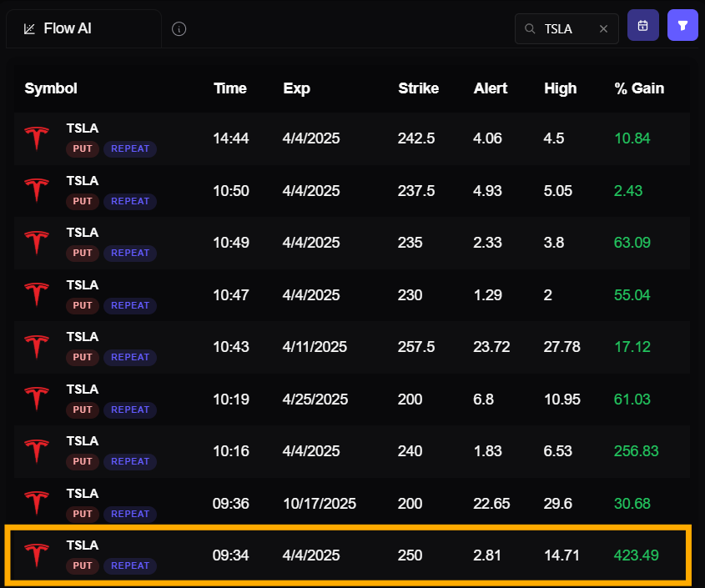Click Tesla logo in 10:16 row
Screen dimensions: 705x588
(x=37, y=451)
